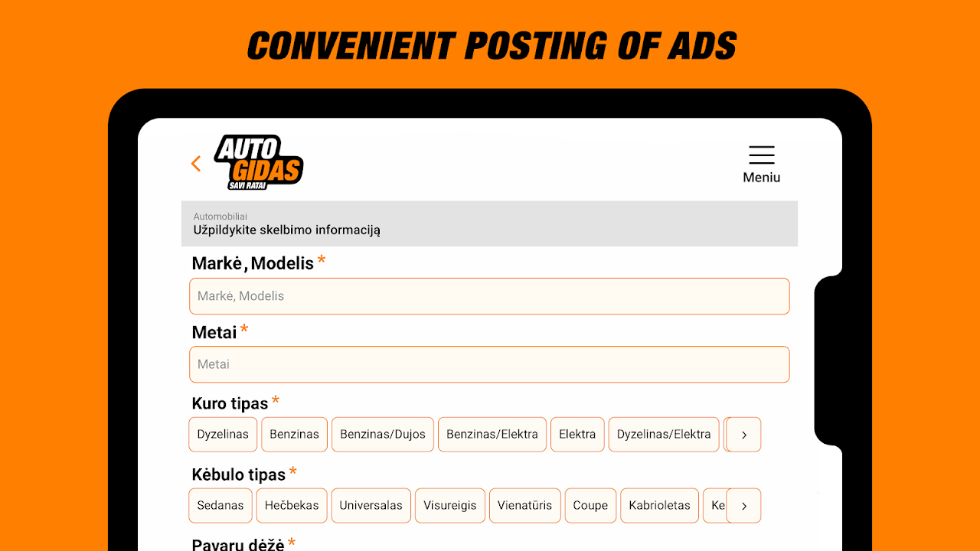Click the 'Kuro tipas' section label

pos(230,403)
